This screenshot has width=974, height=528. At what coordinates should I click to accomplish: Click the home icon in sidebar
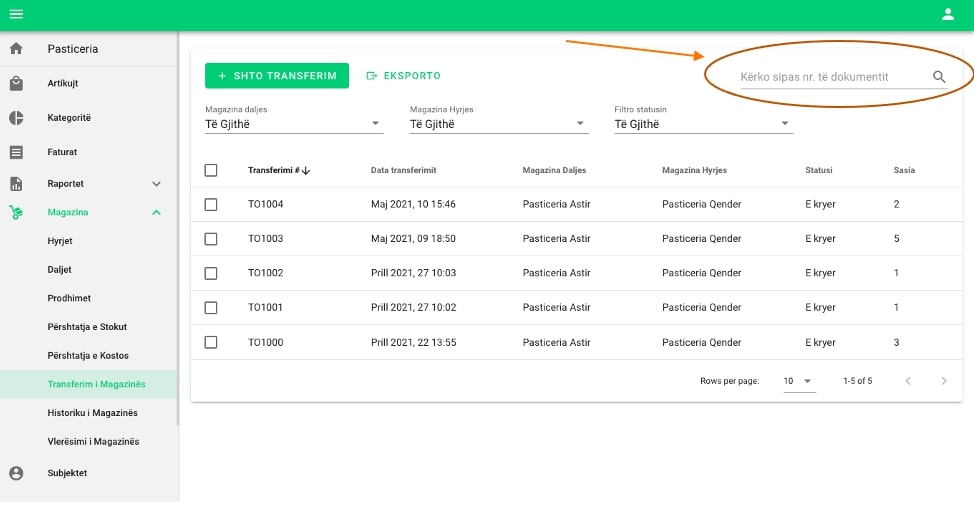[x=16, y=49]
